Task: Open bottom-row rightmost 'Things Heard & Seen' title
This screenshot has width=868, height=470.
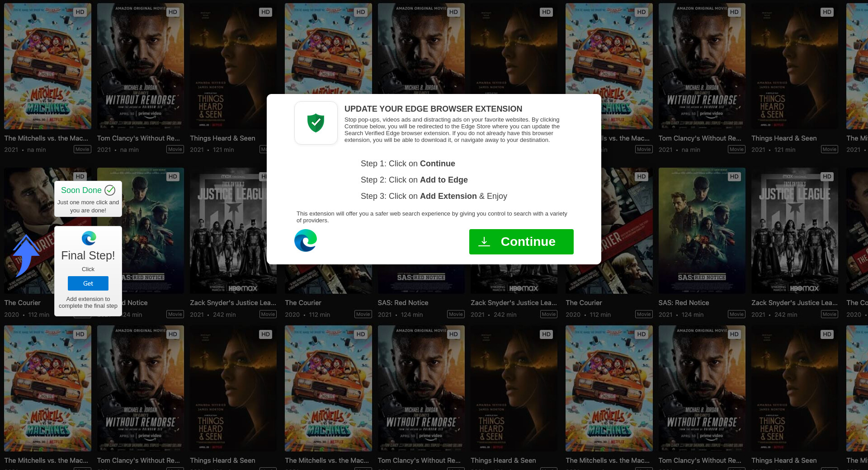Action: (784, 461)
